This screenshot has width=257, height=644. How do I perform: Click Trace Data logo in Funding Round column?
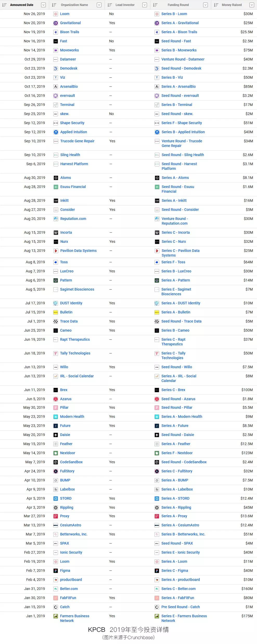click(157, 321)
